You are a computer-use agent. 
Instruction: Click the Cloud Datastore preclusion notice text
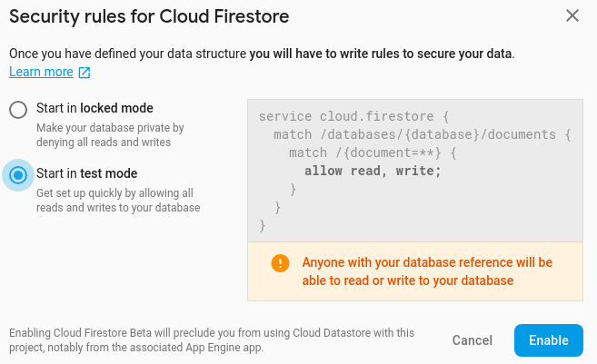point(212,340)
